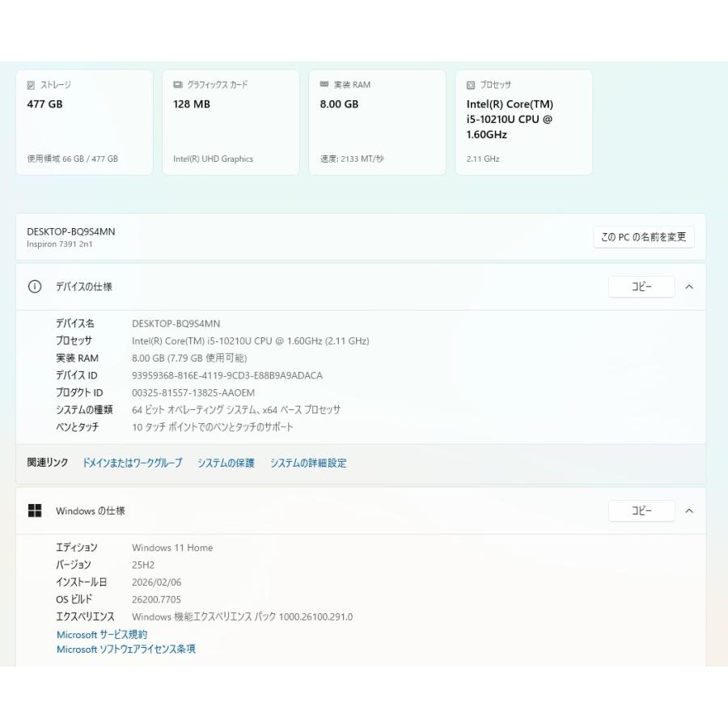Click the システムの種類 row label

(84, 410)
